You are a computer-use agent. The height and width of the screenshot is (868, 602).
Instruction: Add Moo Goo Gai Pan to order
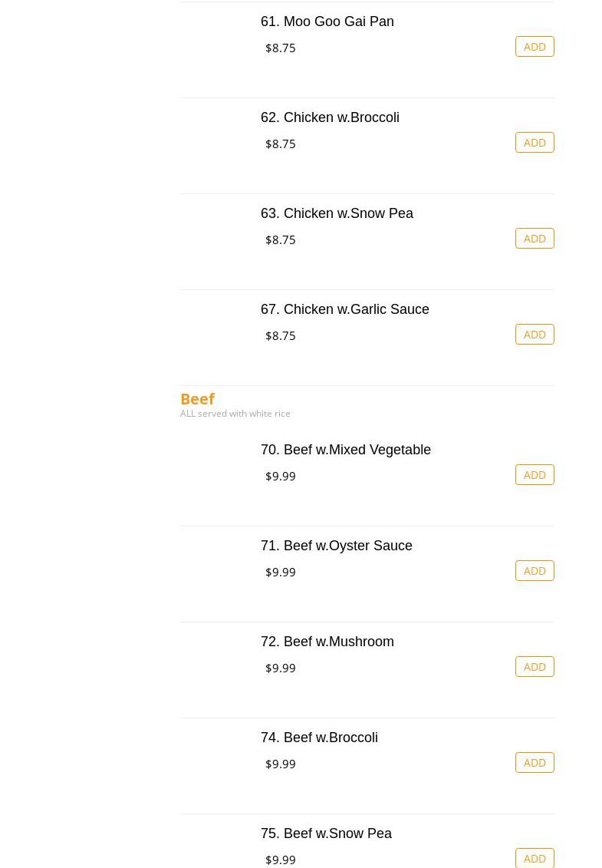point(535,47)
